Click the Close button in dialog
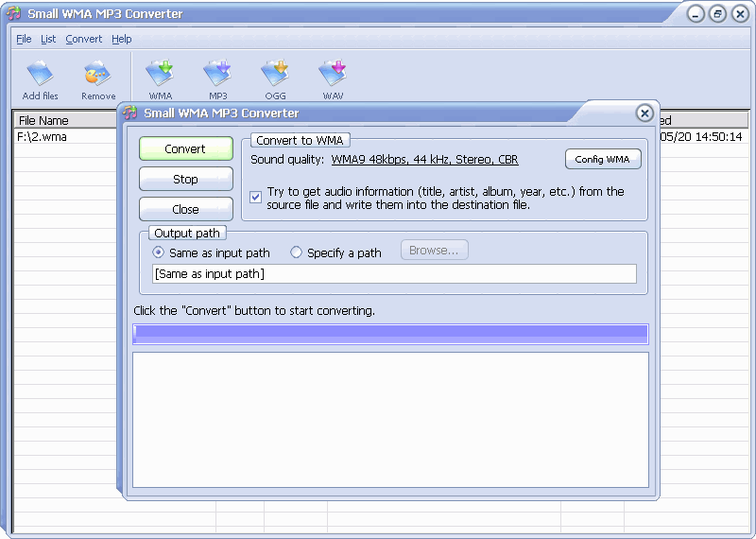The width and height of the screenshot is (756, 539). [x=185, y=209]
